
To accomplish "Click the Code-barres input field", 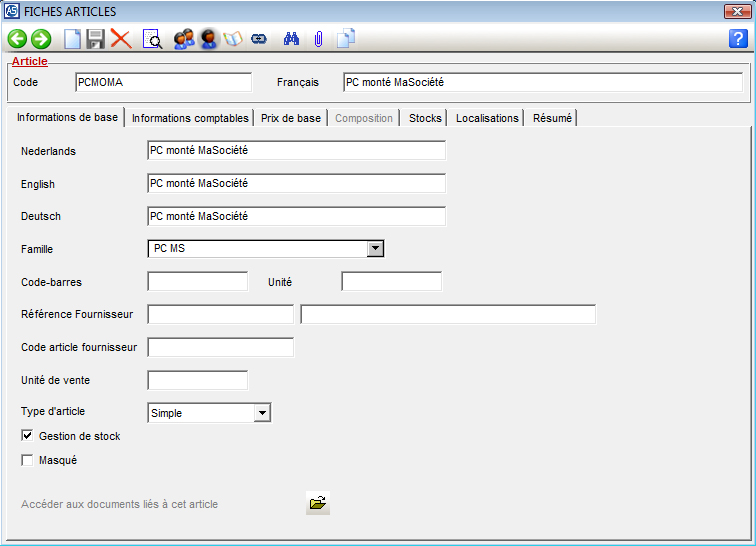I will pyautogui.click(x=197, y=282).
